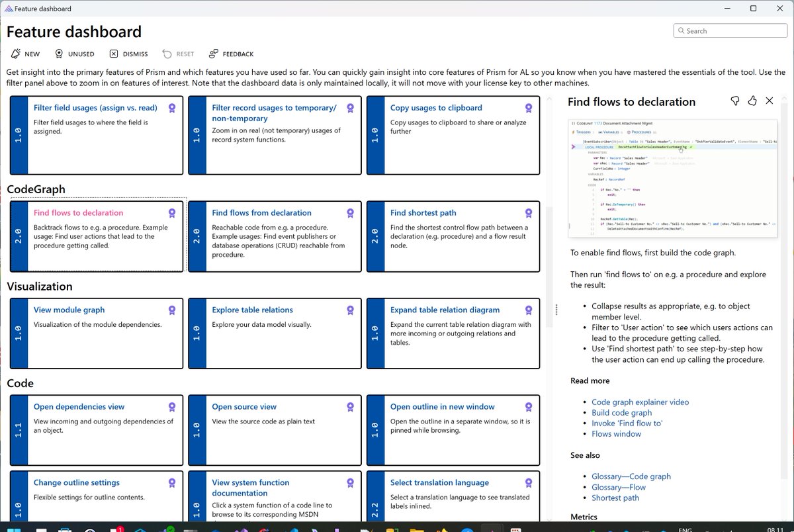794x532 pixels.
Task: Select the Expand table relation diagram title
Action: 445,310
